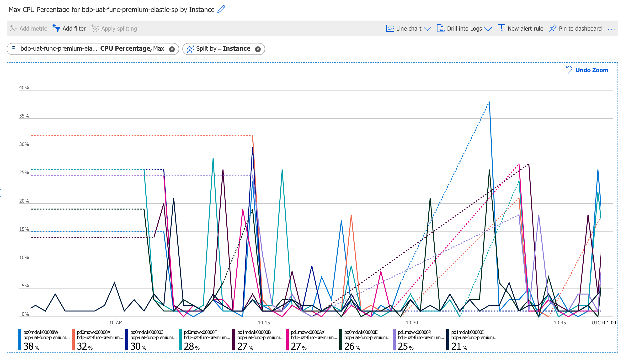Select the Add filter icon

tap(57, 28)
